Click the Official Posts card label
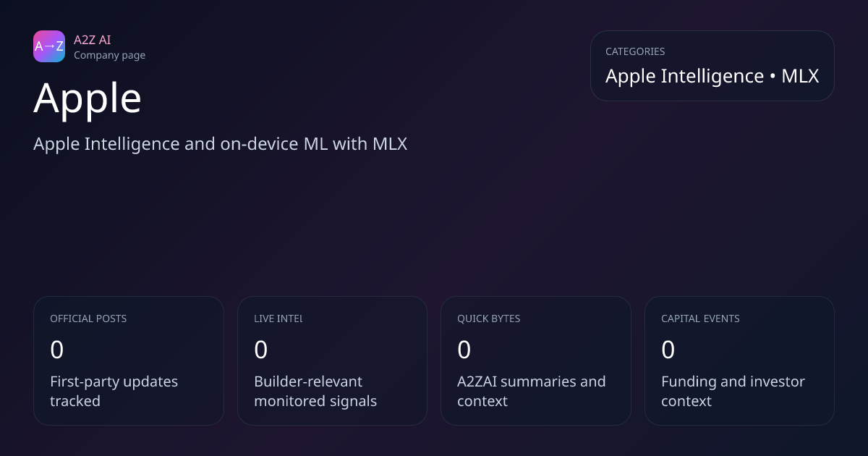Viewport: 868px width, 456px height. [x=88, y=318]
